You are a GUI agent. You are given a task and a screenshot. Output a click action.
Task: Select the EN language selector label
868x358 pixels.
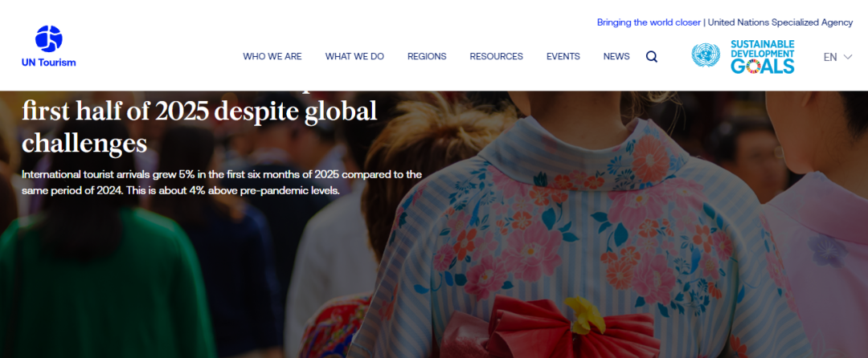829,57
